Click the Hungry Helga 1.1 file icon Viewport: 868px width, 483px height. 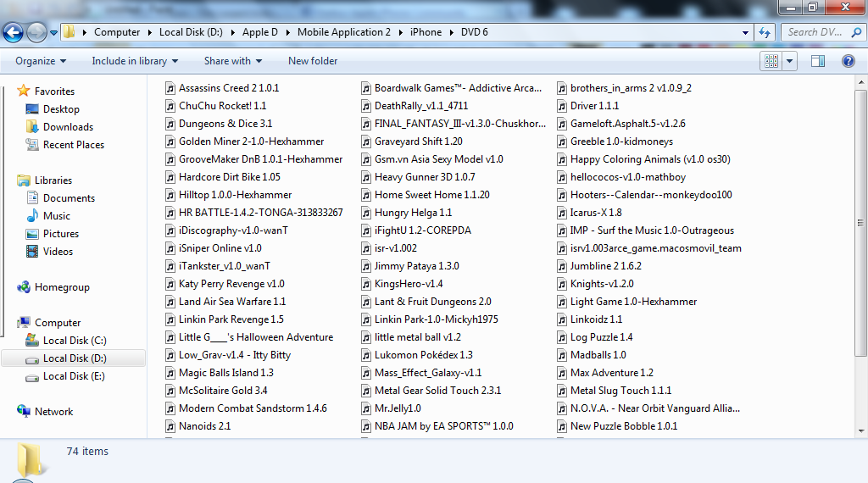(x=366, y=213)
